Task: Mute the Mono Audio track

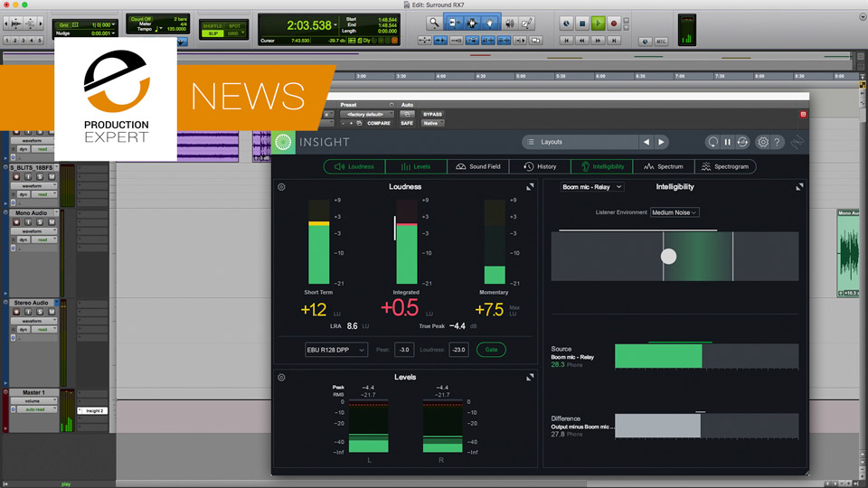Action: click(x=52, y=222)
